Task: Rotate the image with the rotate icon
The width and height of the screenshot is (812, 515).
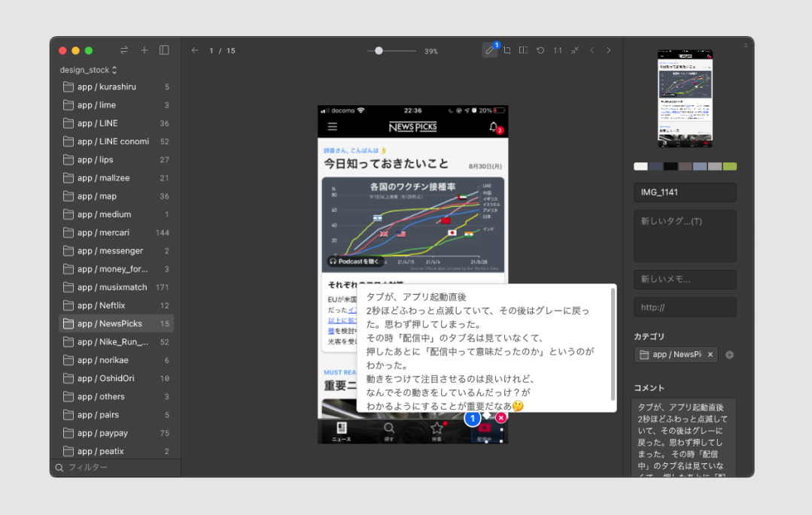Action: [x=540, y=50]
